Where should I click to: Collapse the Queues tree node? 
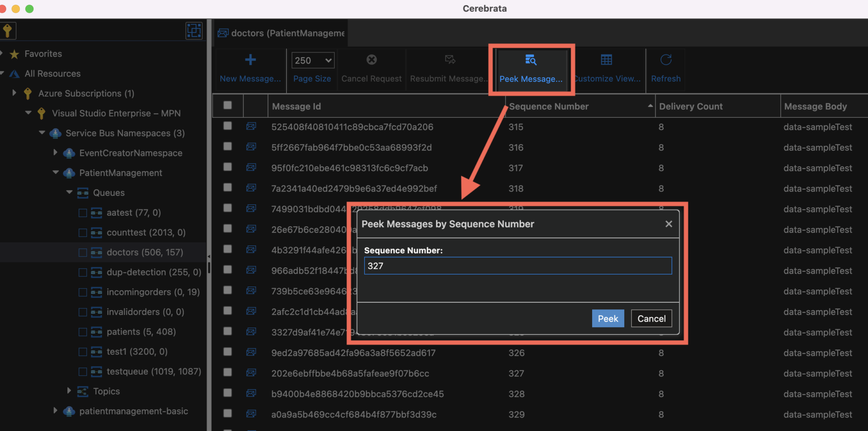click(x=70, y=192)
